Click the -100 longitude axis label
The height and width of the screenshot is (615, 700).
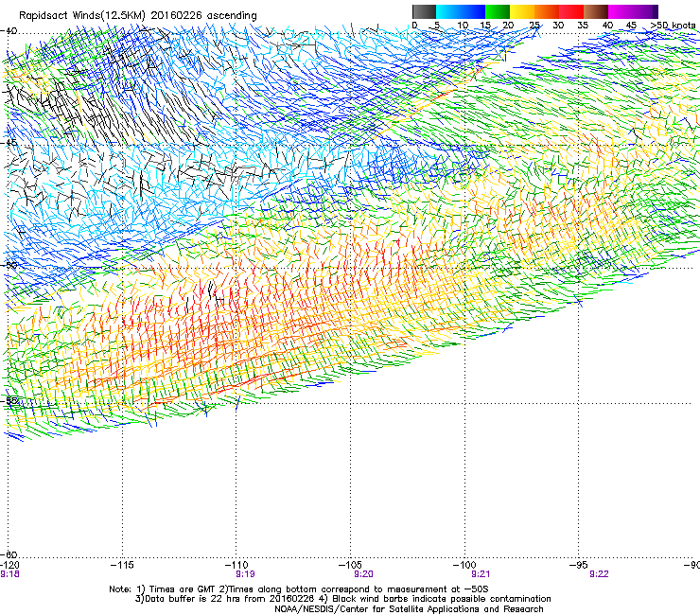pyautogui.click(x=464, y=565)
